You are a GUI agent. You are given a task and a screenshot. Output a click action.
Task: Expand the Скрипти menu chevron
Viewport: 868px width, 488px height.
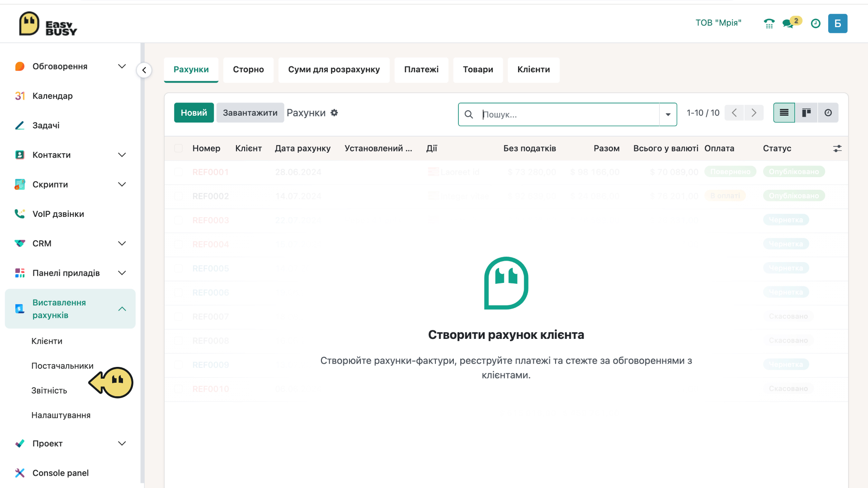point(122,184)
